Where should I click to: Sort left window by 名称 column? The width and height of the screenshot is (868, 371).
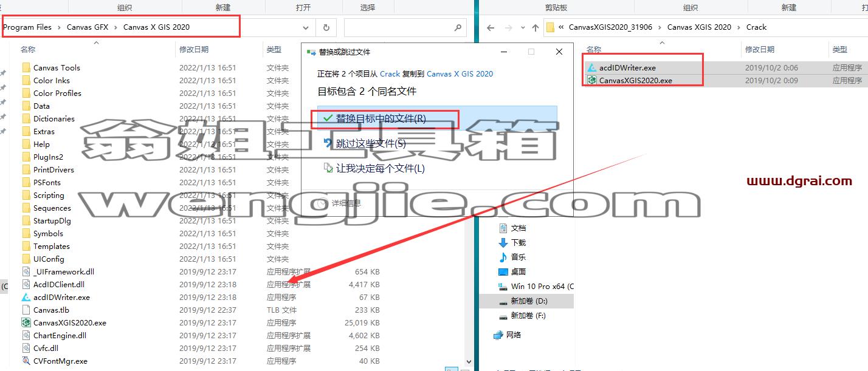pos(28,49)
